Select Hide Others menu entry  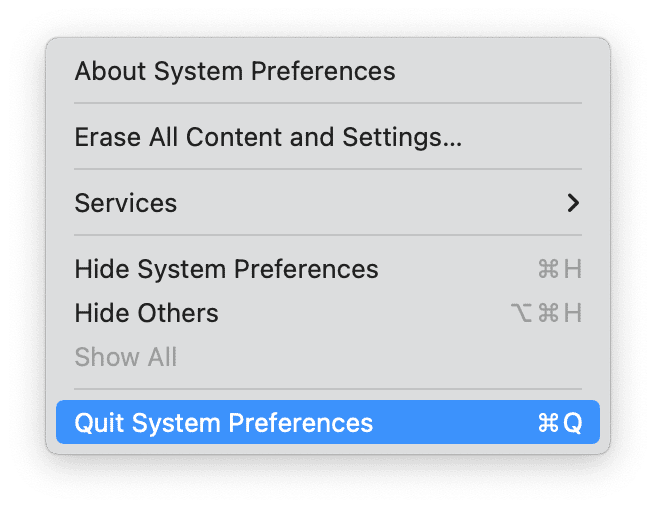click(x=146, y=313)
